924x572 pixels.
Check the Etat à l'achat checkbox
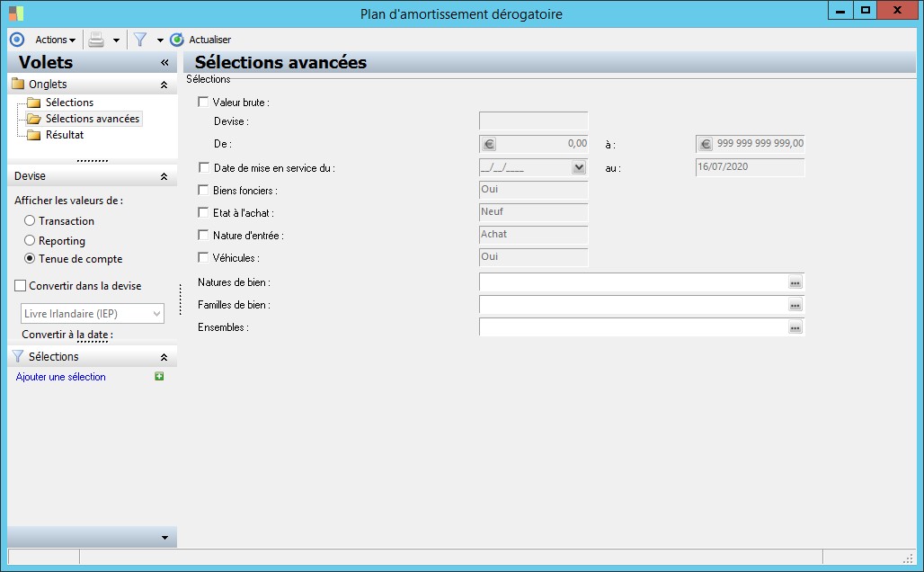203,212
